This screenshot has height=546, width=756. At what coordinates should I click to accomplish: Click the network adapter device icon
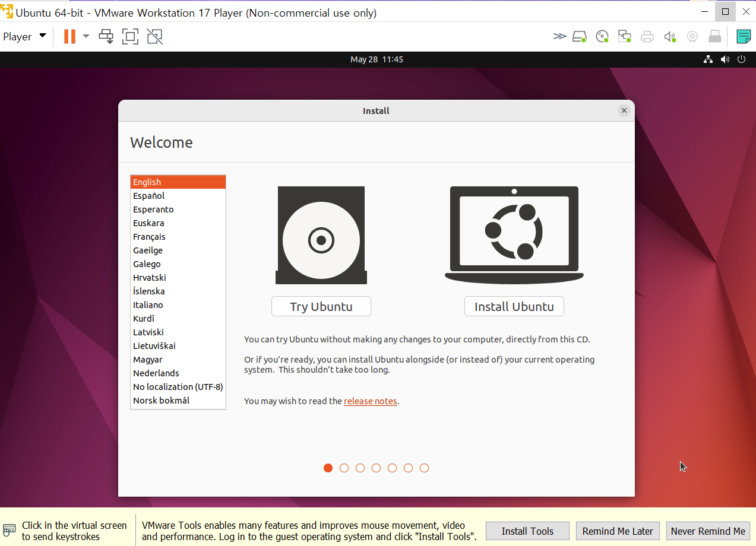625,37
